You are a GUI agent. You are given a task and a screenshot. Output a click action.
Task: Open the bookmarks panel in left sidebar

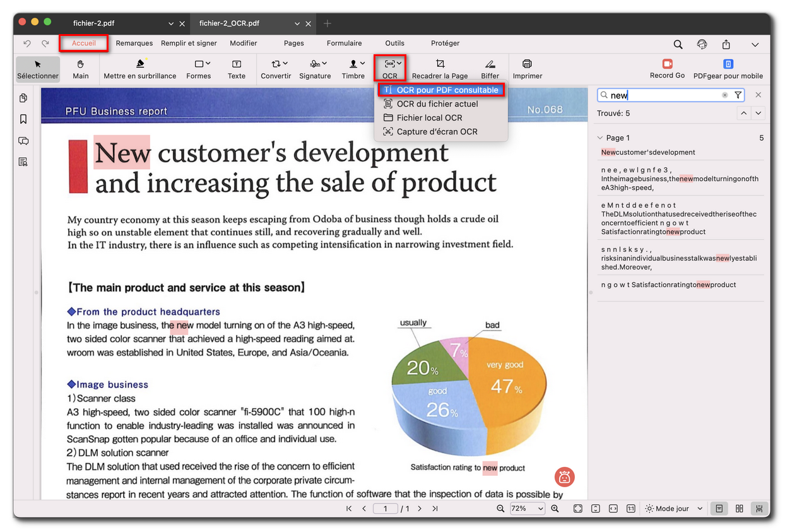click(x=23, y=119)
